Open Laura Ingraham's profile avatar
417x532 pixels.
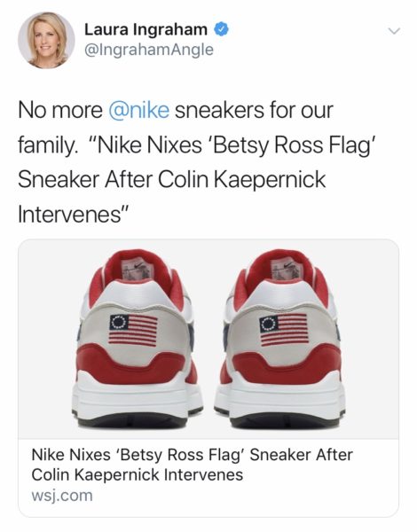coord(46,41)
